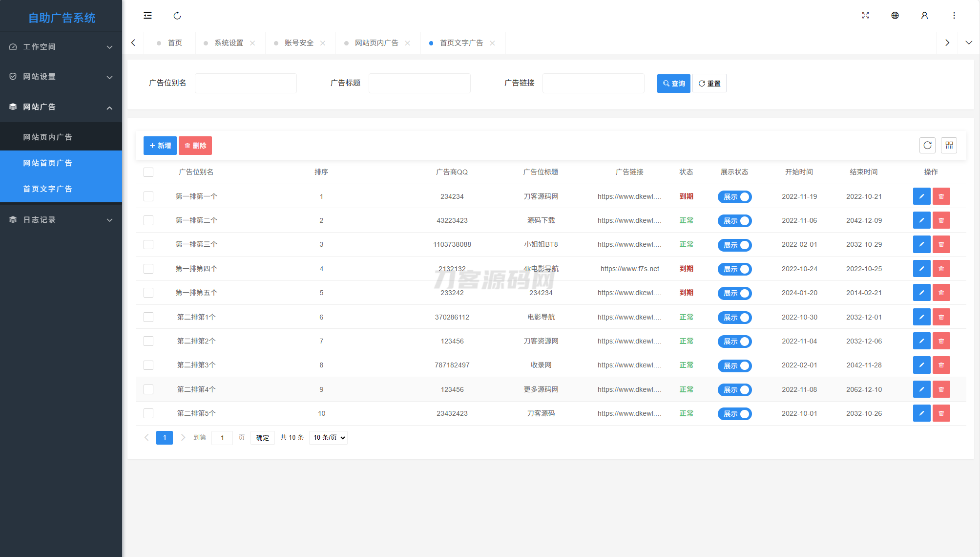Click inside the 广告标题 input field
This screenshot has height=557, width=980.
point(419,83)
